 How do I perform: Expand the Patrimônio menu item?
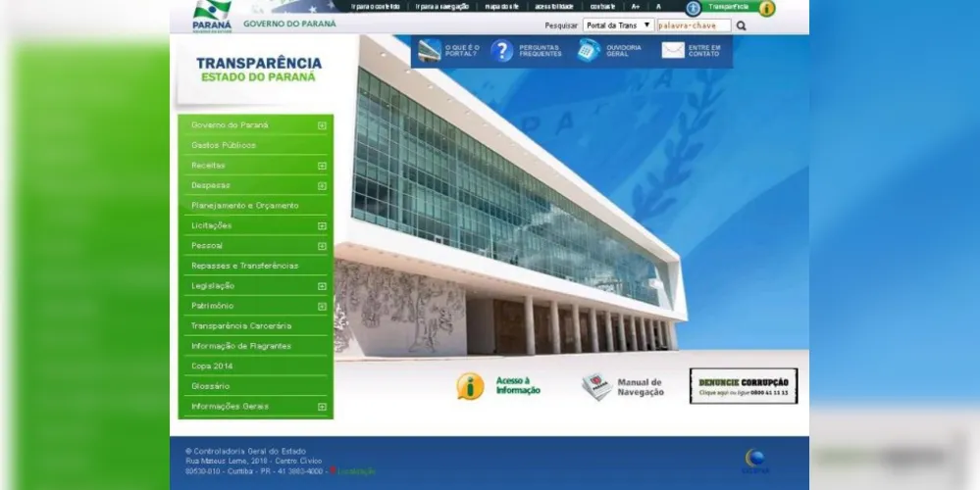[322, 306]
